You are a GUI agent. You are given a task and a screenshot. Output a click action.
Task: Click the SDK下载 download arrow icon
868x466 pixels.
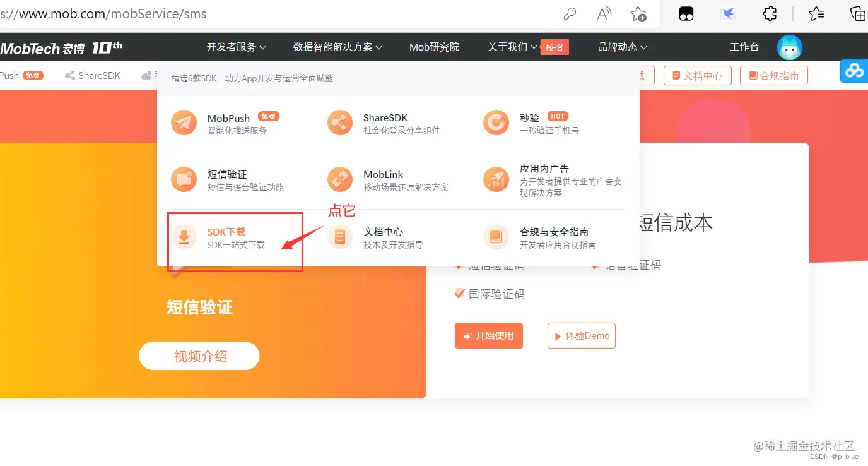[x=184, y=237]
